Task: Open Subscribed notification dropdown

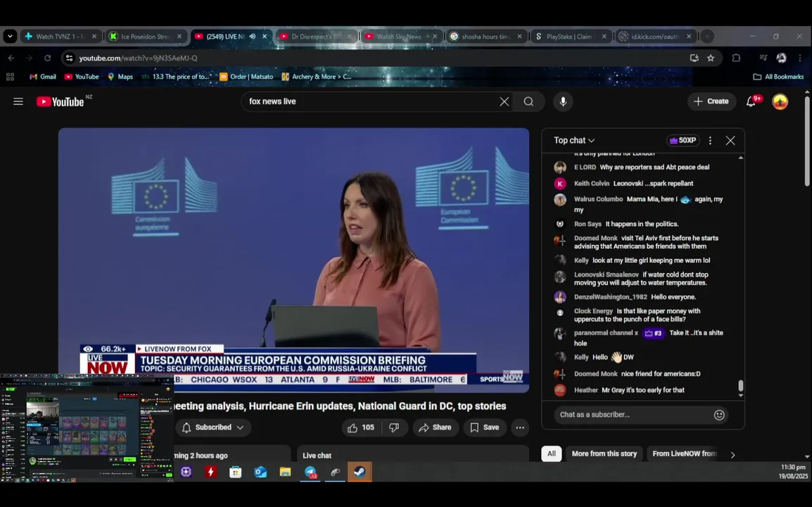Action: pos(212,427)
